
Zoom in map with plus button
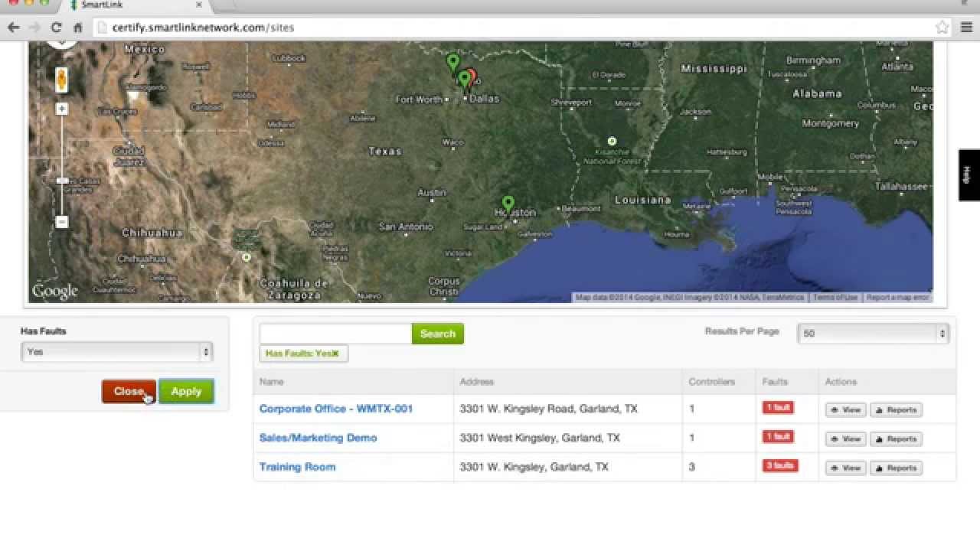(x=62, y=109)
